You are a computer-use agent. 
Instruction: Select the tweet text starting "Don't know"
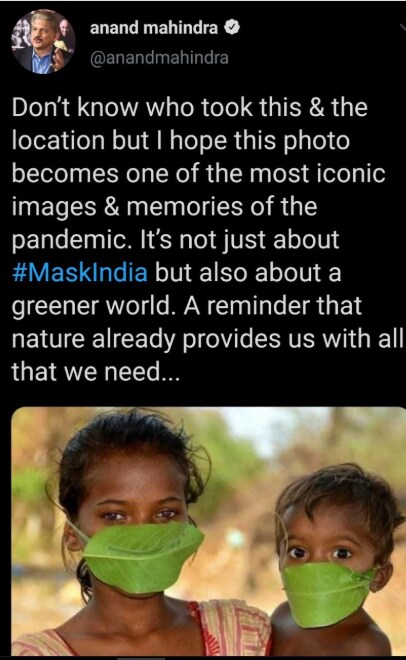tap(207, 239)
